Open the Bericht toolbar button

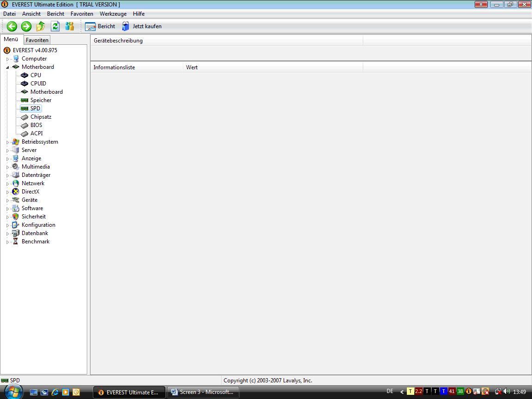click(100, 26)
